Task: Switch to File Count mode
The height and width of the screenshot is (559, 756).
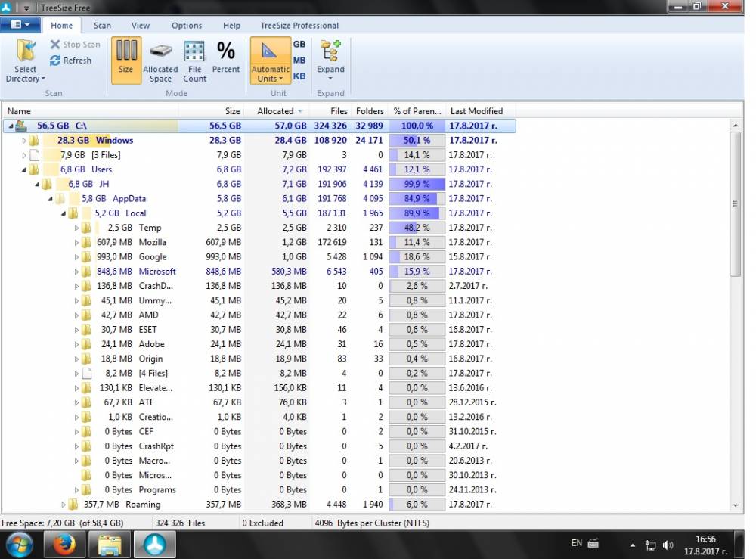Action: pyautogui.click(x=194, y=61)
